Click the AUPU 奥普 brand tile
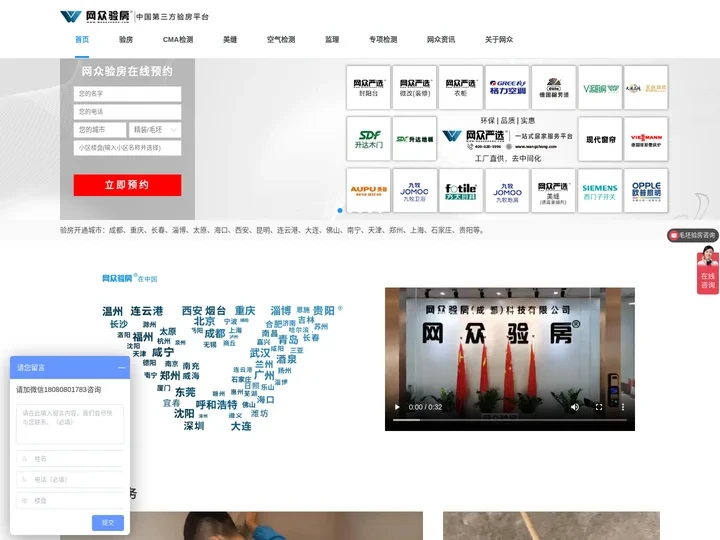 (368, 191)
